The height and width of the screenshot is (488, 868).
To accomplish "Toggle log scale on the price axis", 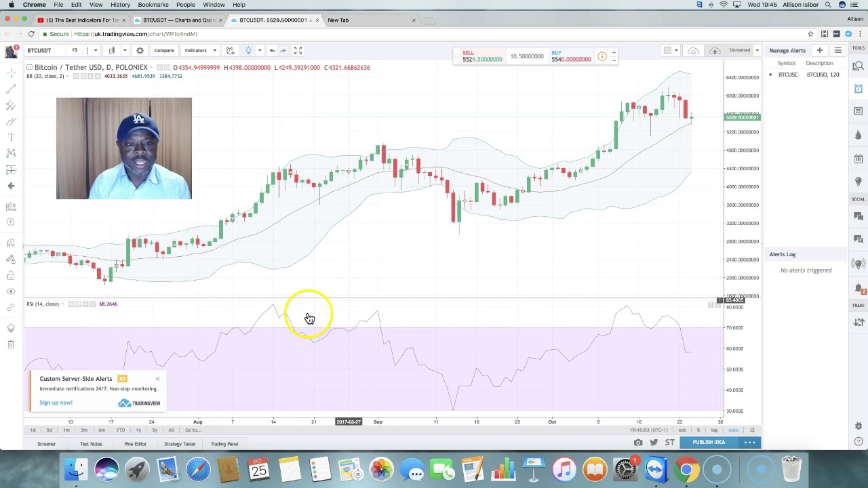I will click(714, 430).
